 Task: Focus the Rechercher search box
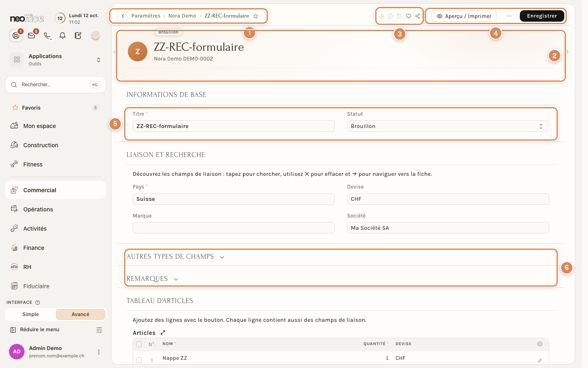point(56,85)
